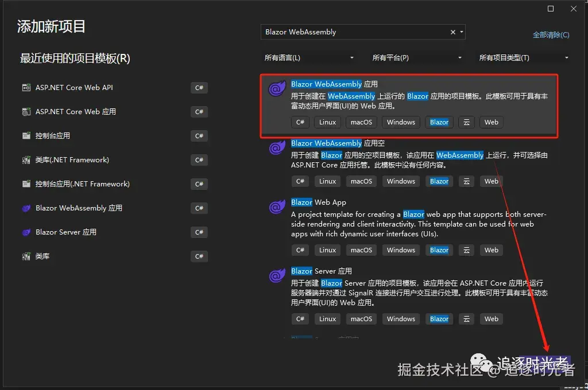Select Blazor WebAssembly 应用 in recent templates
This screenshot has height=390, width=588.
114,208
